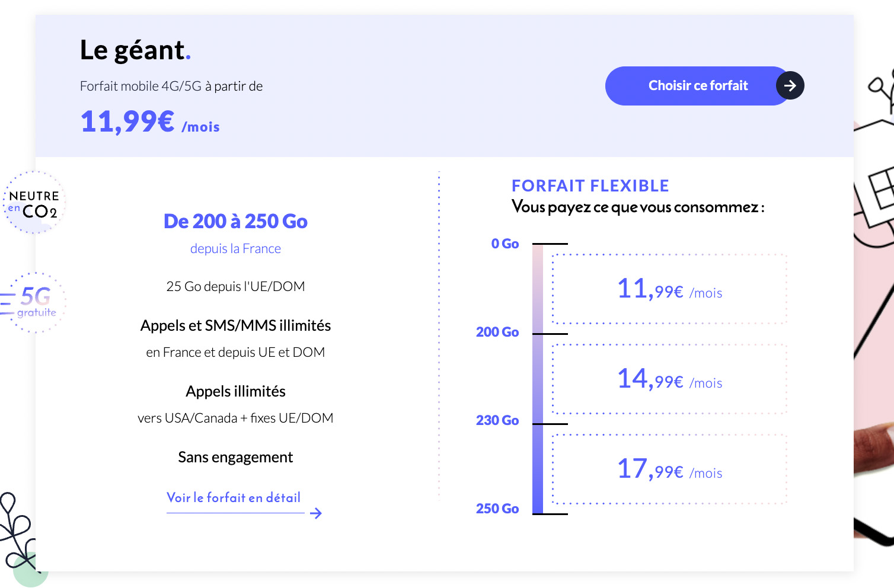894x588 pixels.
Task: Click "vers USA/Canada + fixes UE/DOM" text
Action: 235,418
